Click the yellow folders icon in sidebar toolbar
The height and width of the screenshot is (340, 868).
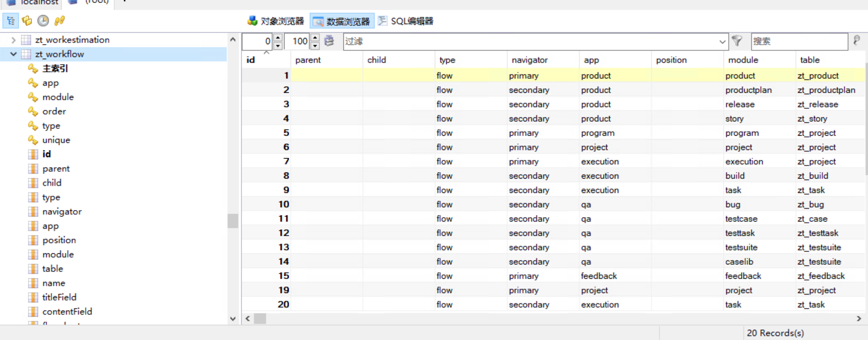(27, 21)
